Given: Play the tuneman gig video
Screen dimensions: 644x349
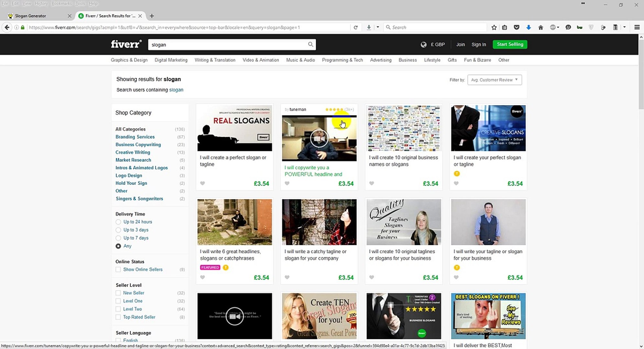Looking at the screenshot, I should (319, 139).
